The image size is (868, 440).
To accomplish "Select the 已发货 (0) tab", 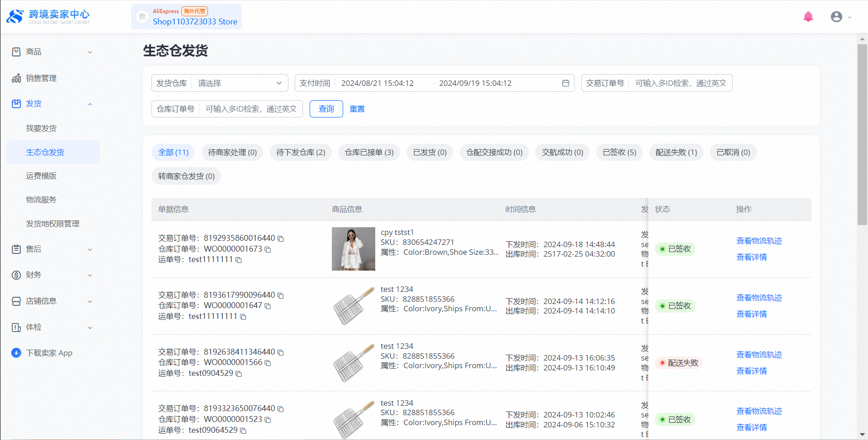I will coord(430,152).
